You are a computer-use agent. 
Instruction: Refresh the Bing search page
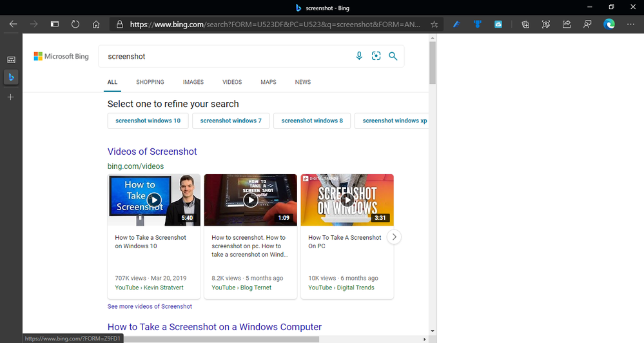tap(75, 24)
